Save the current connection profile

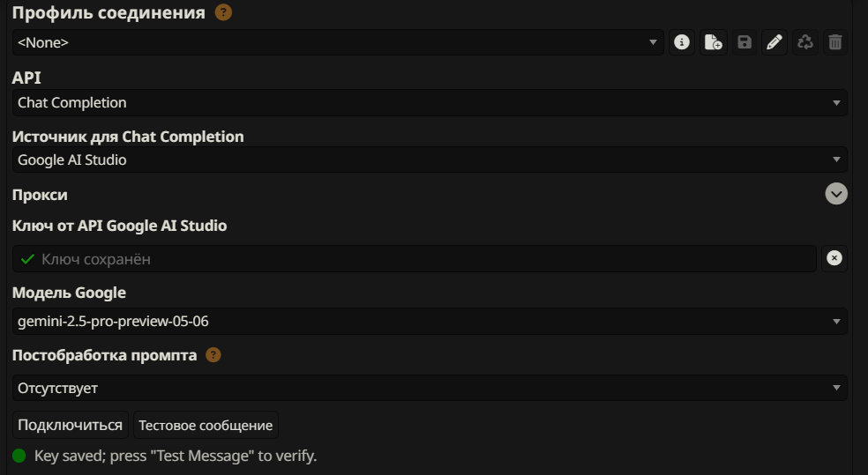[744, 42]
